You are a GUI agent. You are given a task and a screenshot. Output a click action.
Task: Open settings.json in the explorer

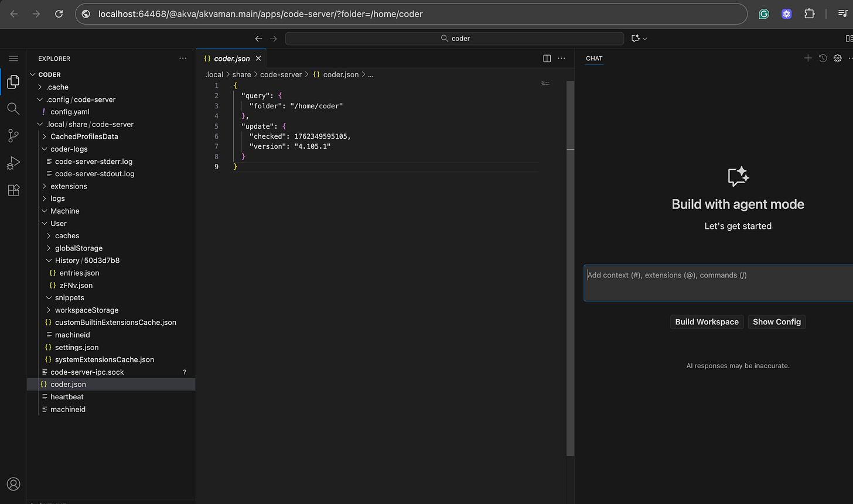click(76, 347)
